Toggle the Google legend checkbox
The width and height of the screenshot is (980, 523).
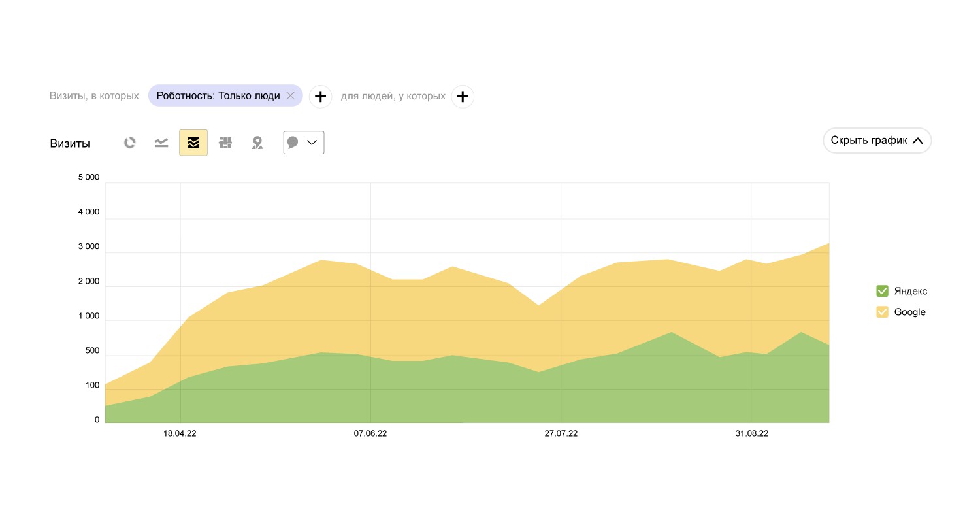coord(882,312)
